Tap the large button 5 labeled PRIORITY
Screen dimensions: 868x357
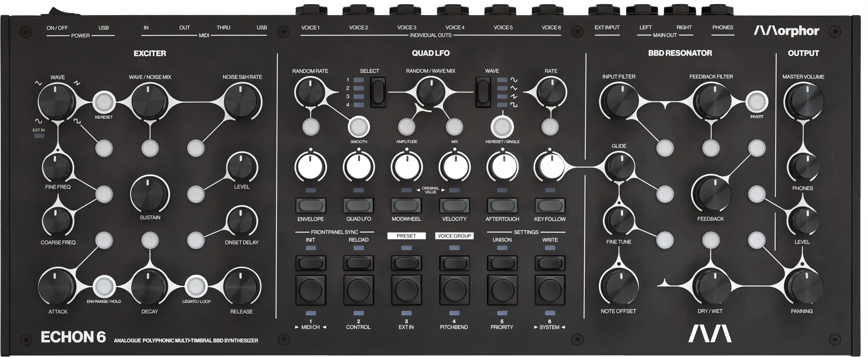tap(502, 290)
